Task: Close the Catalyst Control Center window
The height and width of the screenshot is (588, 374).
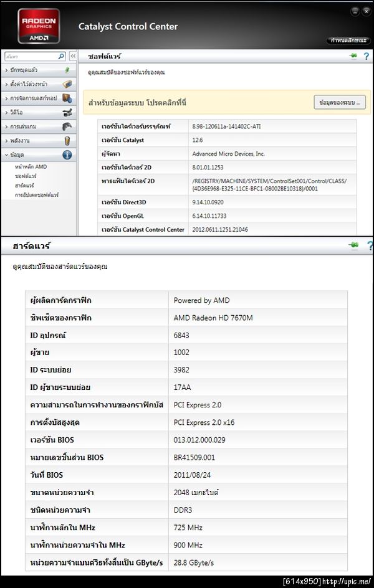Action: pyautogui.click(x=366, y=11)
